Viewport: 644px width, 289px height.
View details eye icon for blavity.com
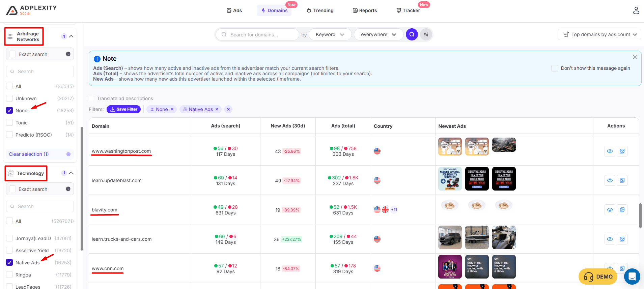click(610, 210)
